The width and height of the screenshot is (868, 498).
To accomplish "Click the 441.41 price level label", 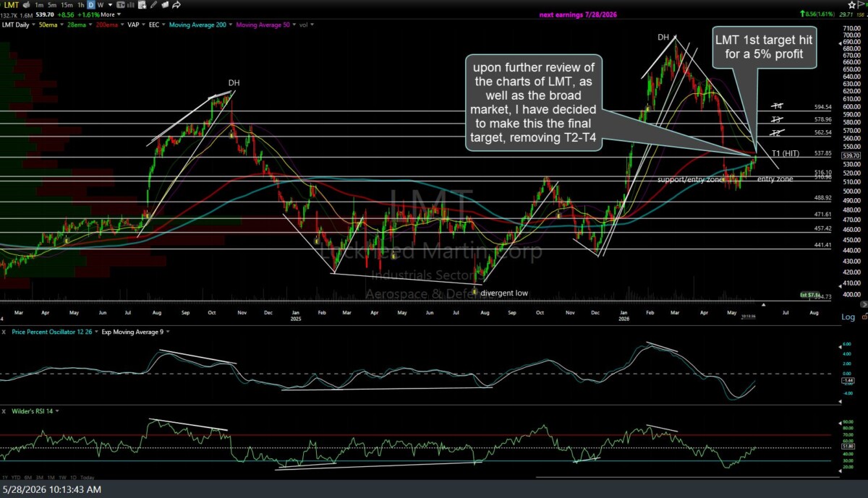I will [822, 245].
